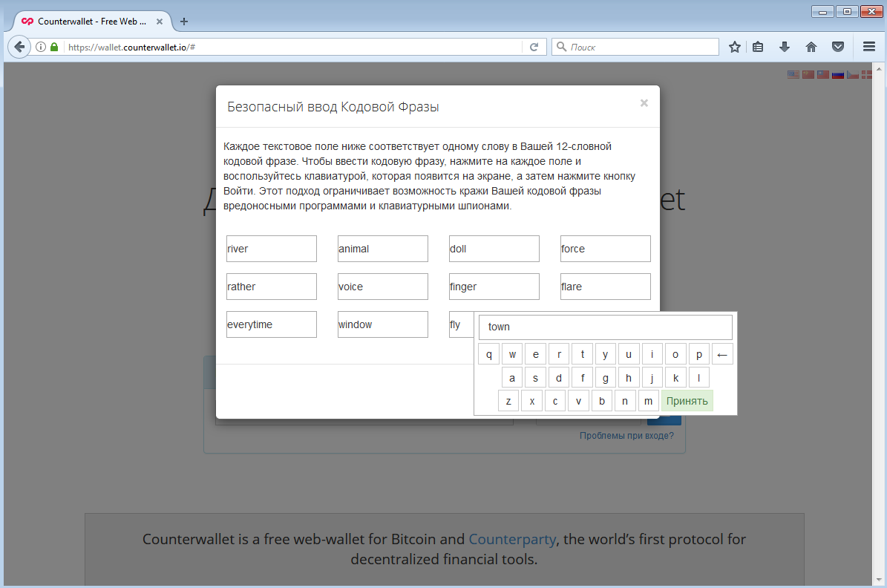This screenshot has height=588, width=887.
Task: Tap the 'c' key on virtual keyboard
Action: tap(555, 401)
